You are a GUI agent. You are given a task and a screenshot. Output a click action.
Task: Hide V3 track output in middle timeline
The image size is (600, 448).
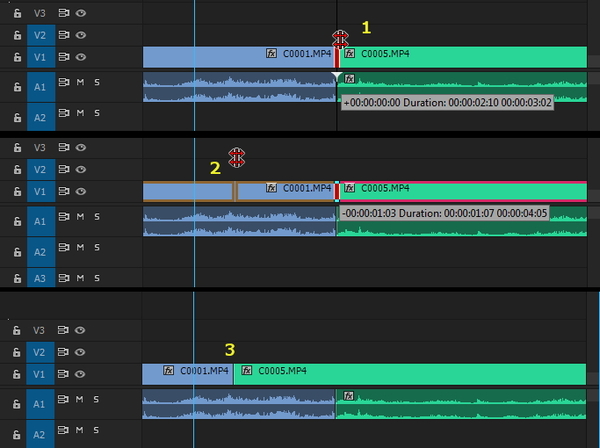80,147
